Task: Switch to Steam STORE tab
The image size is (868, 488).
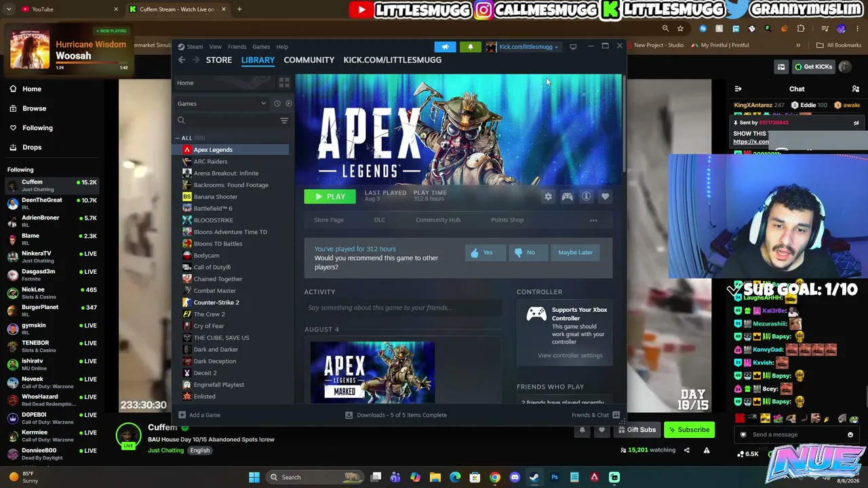Action: 219,60
